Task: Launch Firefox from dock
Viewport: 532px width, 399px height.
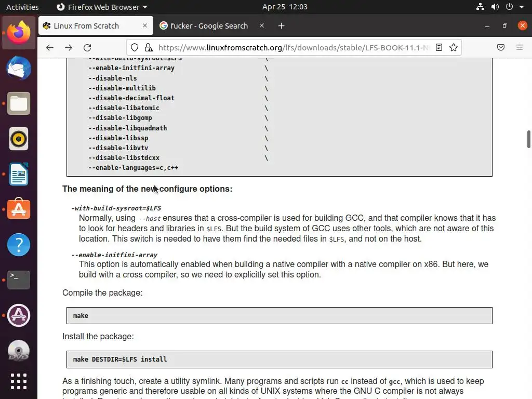Action: (x=19, y=33)
